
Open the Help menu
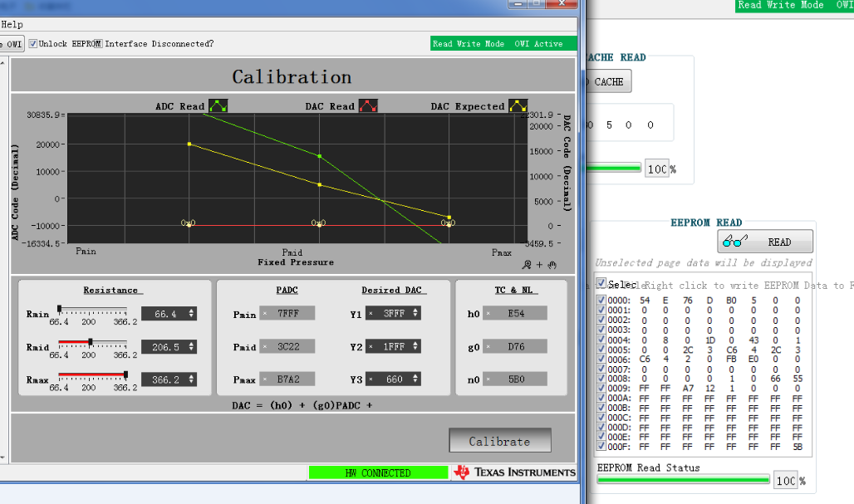[x=12, y=24]
